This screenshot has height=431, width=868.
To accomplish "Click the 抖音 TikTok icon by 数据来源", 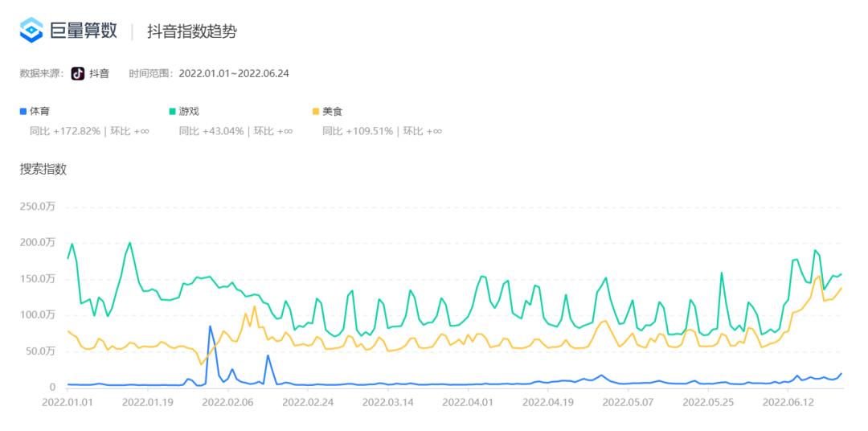I will [x=78, y=74].
